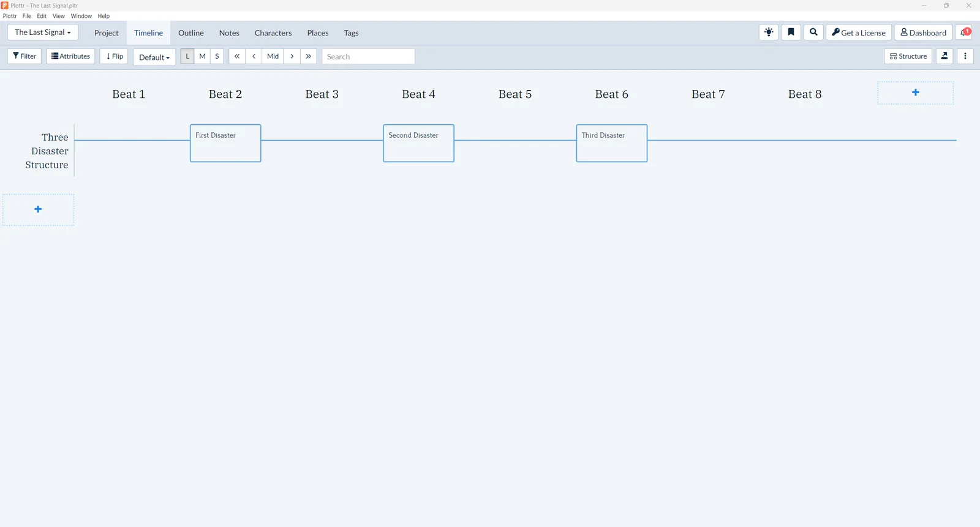
Task: Click the magnifier search icon
Action: coord(813,32)
